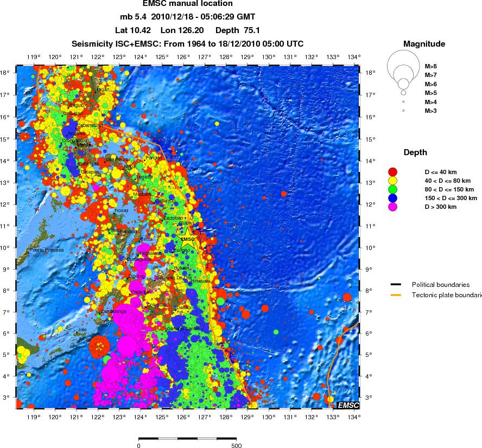The height and width of the screenshot is (448, 482).
Task: Click the Legaspi city label
Action: tap(144, 177)
